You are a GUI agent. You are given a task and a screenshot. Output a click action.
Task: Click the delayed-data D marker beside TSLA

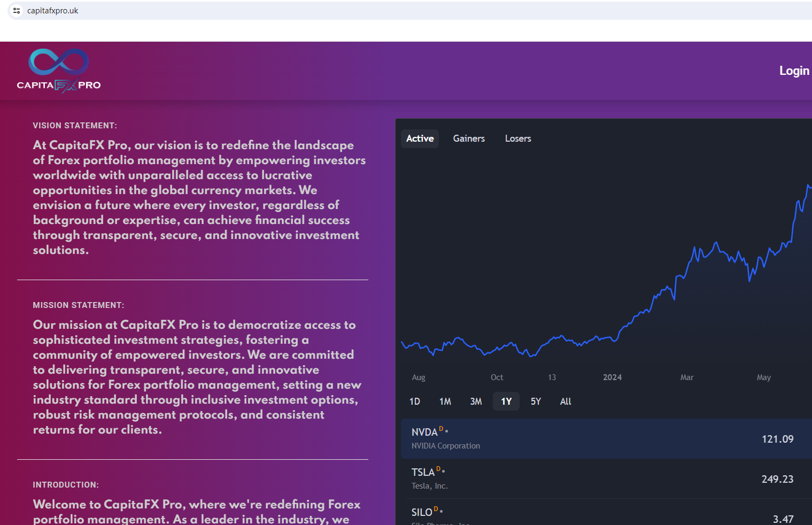pos(438,469)
